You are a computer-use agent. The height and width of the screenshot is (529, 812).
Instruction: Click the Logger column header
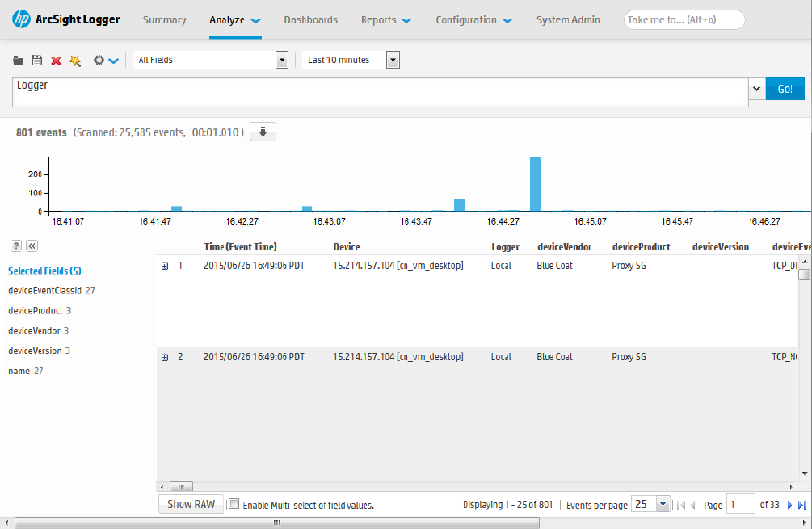click(506, 247)
